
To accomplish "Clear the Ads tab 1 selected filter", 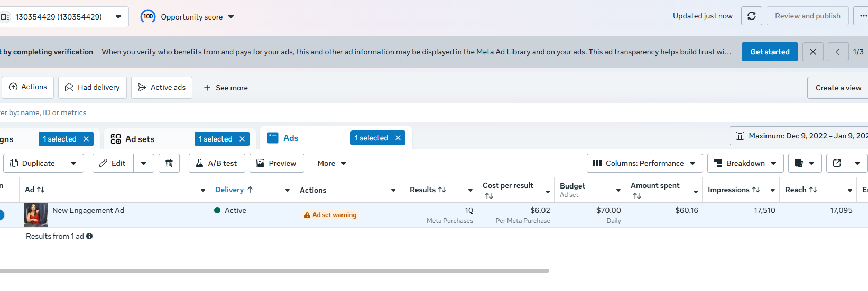I will [398, 138].
